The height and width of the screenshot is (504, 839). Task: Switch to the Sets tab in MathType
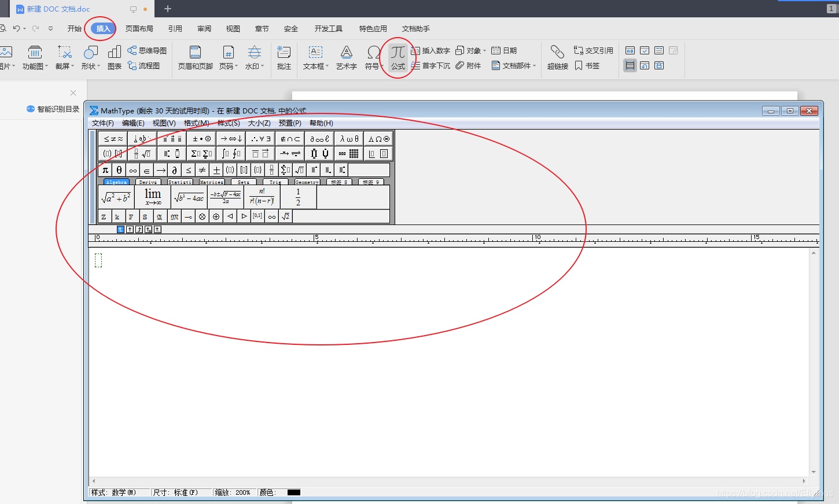tap(244, 182)
